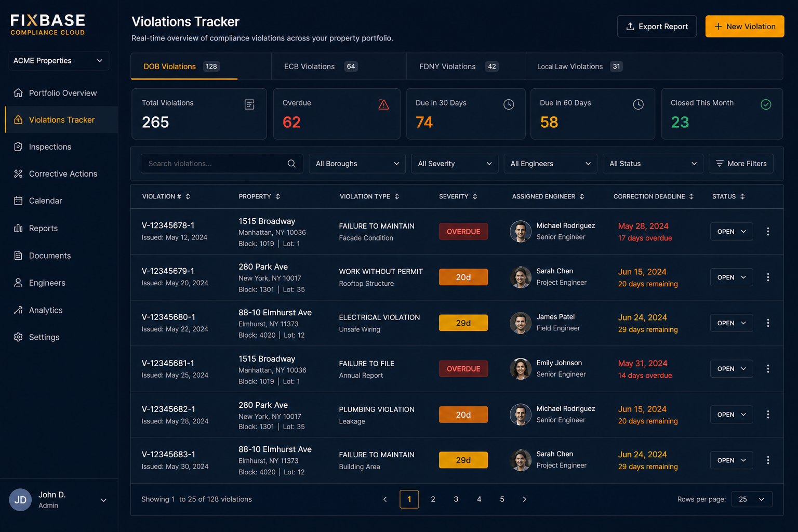Go to next page arrow
This screenshot has height=532, width=798.
pyautogui.click(x=525, y=499)
